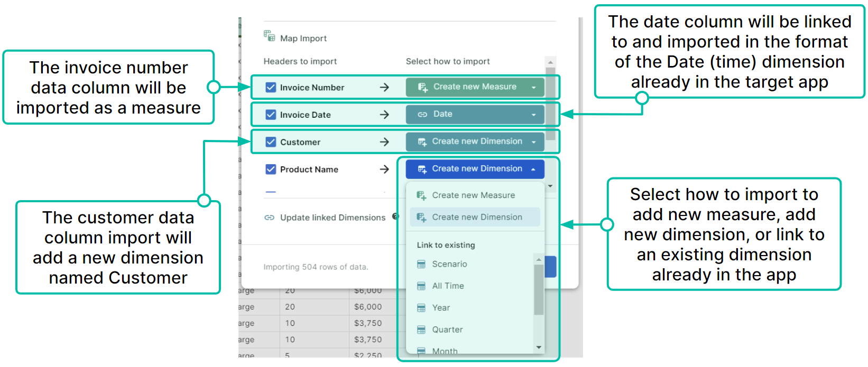Collapse the Product Name Create new Dimension dropdown
The width and height of the screenshot is (868, 367).
(x=475, y=169)
